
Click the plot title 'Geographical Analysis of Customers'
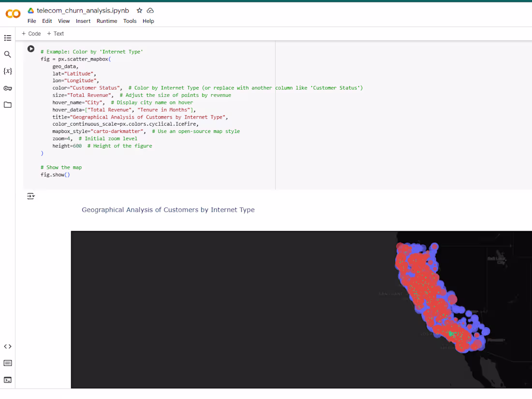168,210
